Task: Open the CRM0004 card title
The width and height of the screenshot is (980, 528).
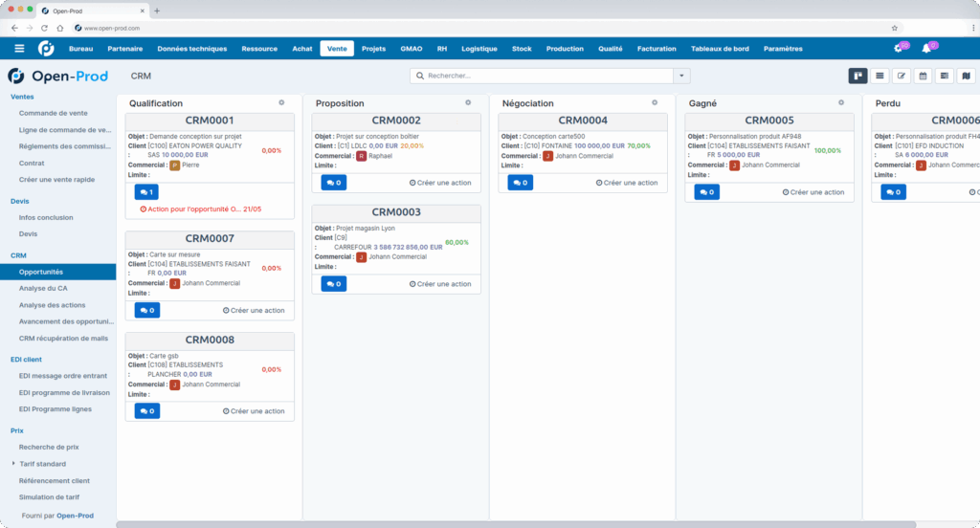Action: pos(583,120)
